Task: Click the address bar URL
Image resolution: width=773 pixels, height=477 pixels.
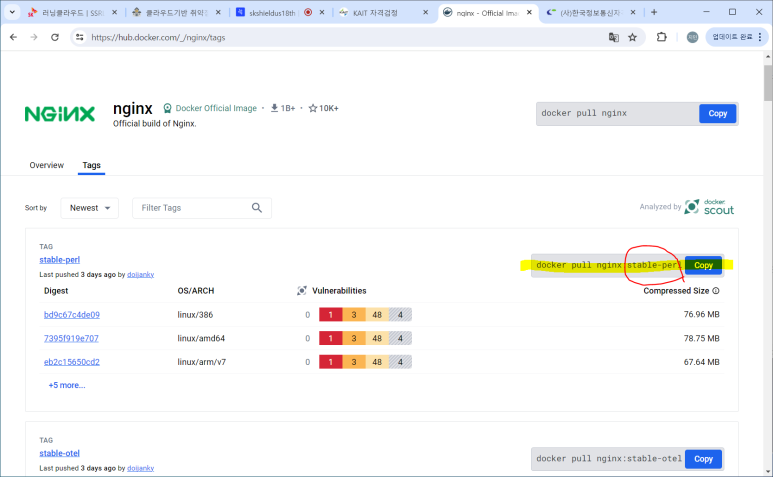Action: pos(158,37)
